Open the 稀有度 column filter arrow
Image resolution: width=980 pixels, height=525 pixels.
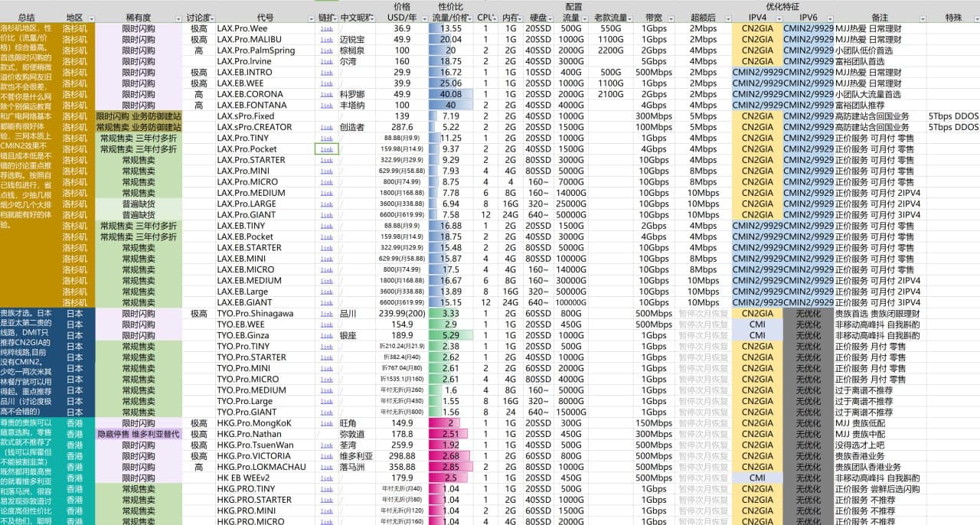(x=178, y=18)
